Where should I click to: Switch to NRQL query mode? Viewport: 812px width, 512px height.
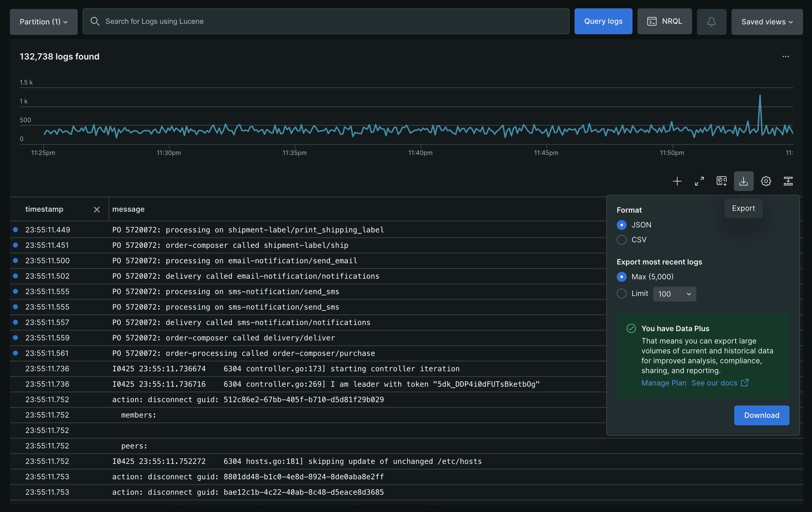(x=664, y=21)
